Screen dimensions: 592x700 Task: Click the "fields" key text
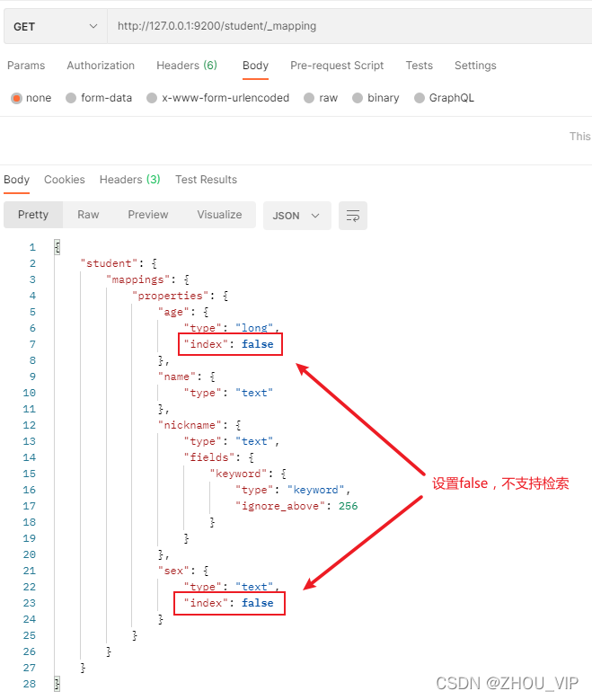click(x=209, y=457)
